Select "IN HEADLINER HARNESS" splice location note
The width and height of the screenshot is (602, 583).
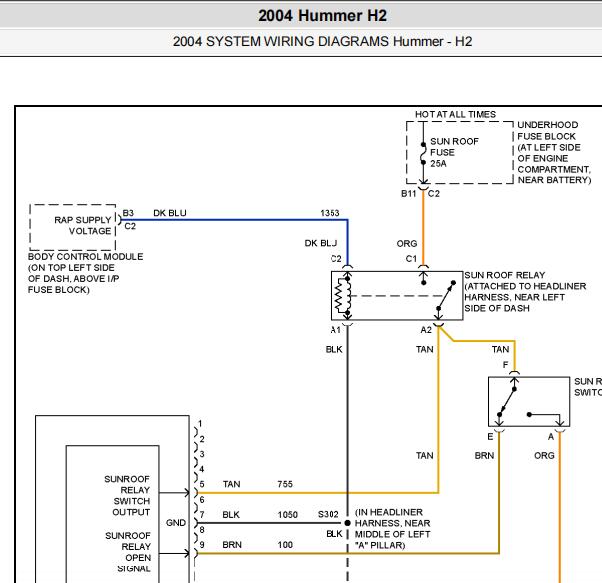click(x=392, y=528)
